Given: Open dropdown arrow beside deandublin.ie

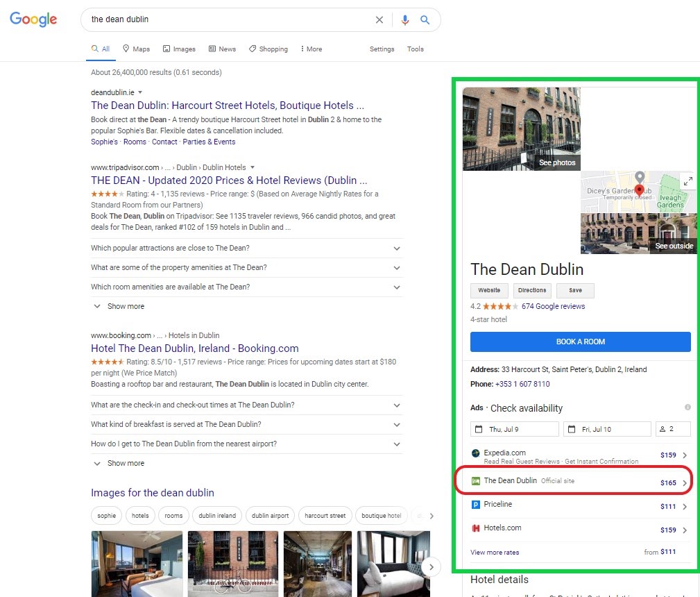Looking at the screenshot, I should [x=140, y=92].
